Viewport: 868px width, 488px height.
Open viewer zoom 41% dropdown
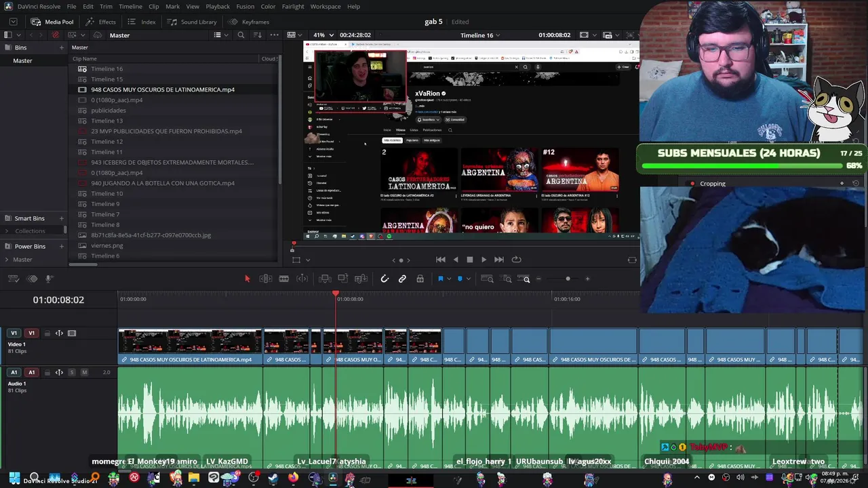(x=321, y=35)
